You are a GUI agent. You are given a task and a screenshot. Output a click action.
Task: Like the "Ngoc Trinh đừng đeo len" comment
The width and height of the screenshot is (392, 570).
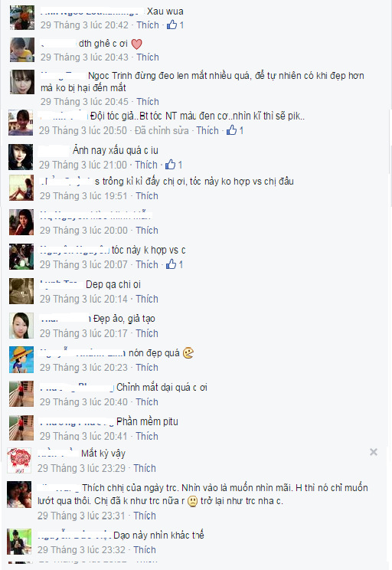pyautogui.click(x=148, y=101)
